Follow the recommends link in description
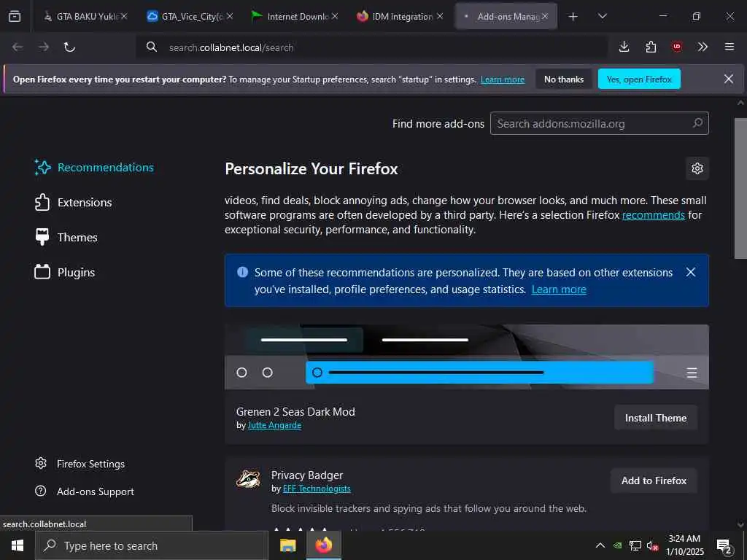The height and width of the screenshot is (560, 747). click(653, 215)
